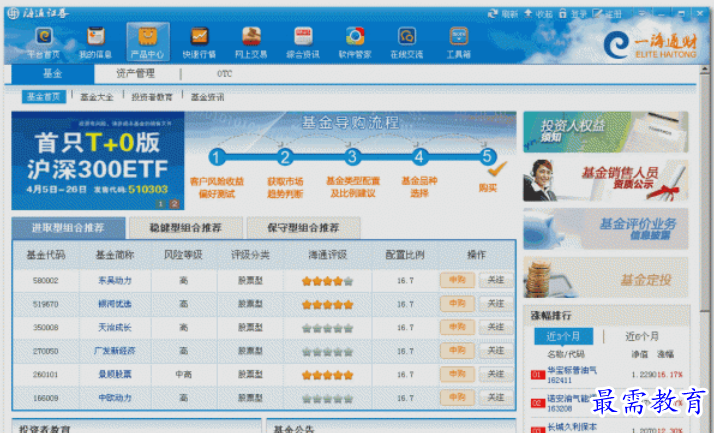Open 基金定投 banner
The height and width of the screenshot is (433, 714).
606,278
